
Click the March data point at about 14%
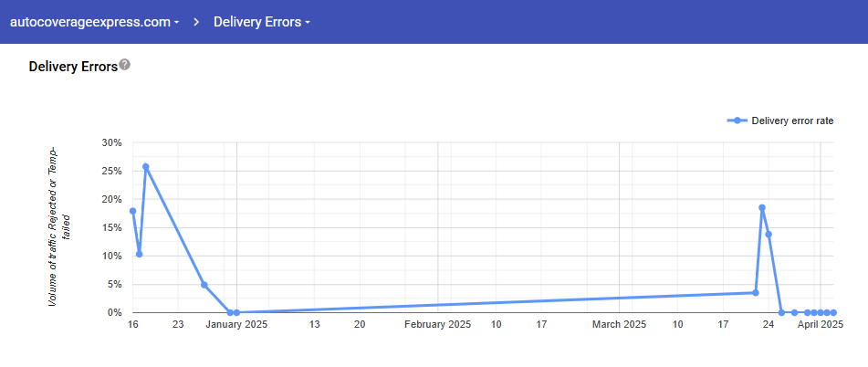(769, 234)
